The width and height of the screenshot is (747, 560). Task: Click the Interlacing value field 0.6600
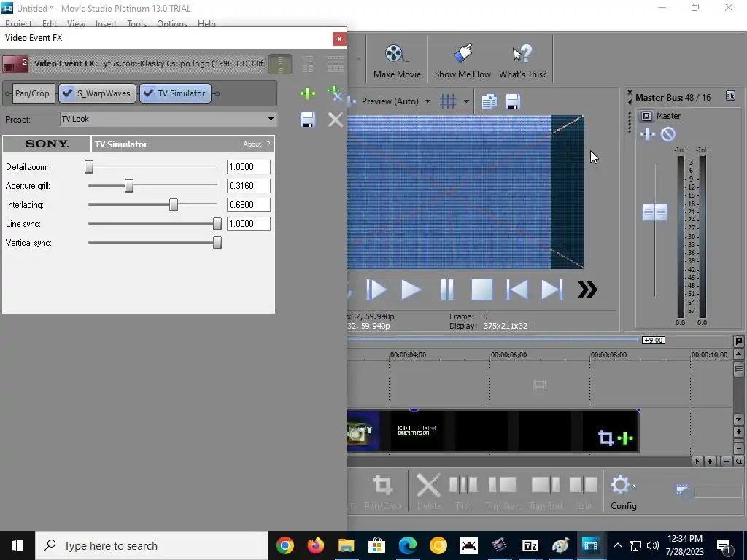[248, 205]
